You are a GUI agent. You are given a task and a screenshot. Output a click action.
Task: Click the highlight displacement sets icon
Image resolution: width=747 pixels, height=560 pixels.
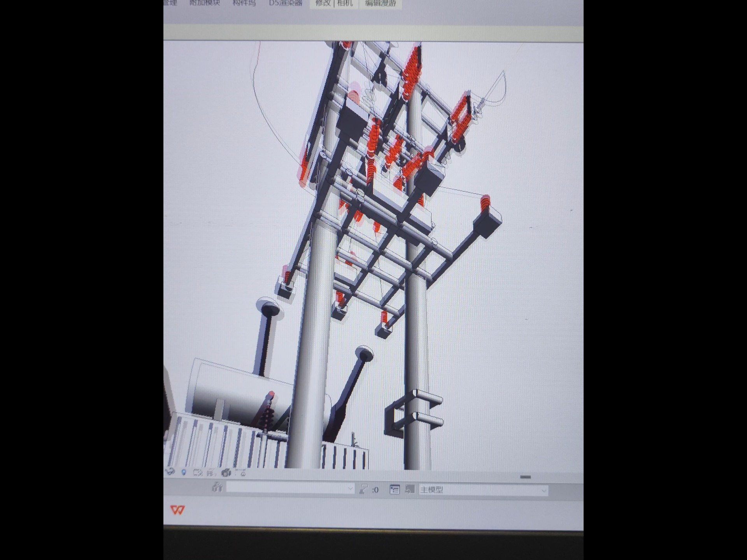tap(226, 473)
